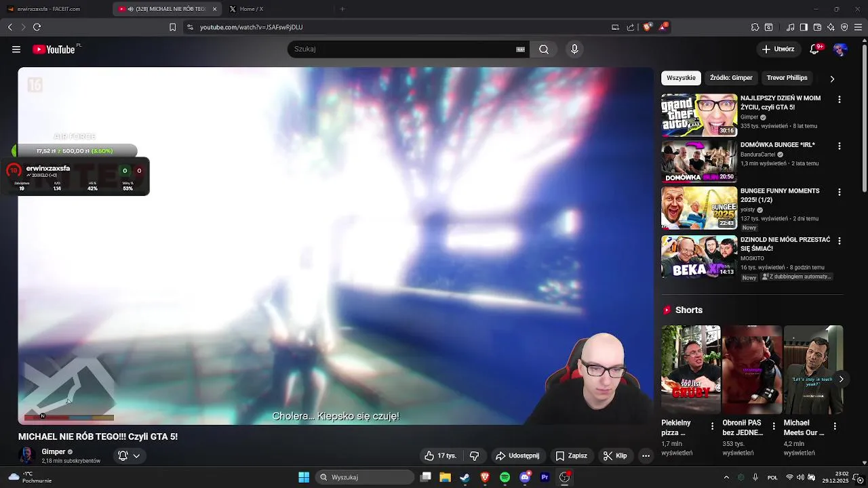Dislike the video with thumbs down
This screenshot has height=488, width=868.
[475, 456]
